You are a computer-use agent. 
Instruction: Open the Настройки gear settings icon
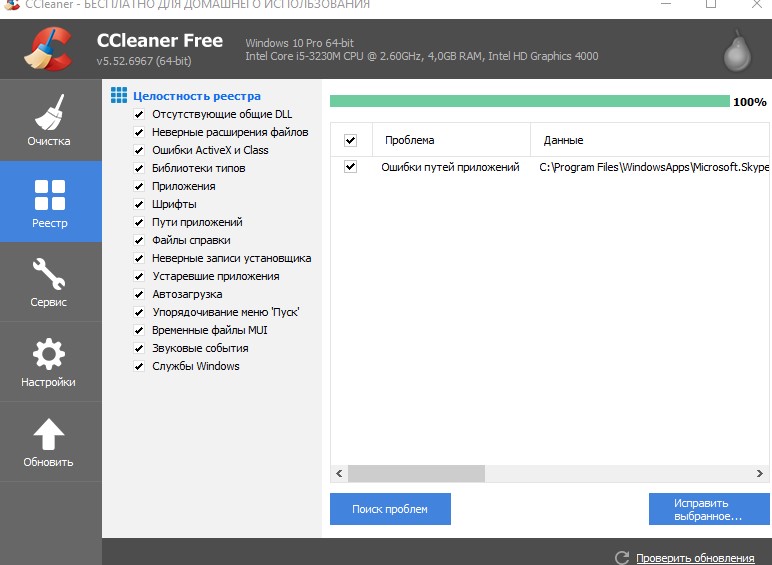click(49, 354)
